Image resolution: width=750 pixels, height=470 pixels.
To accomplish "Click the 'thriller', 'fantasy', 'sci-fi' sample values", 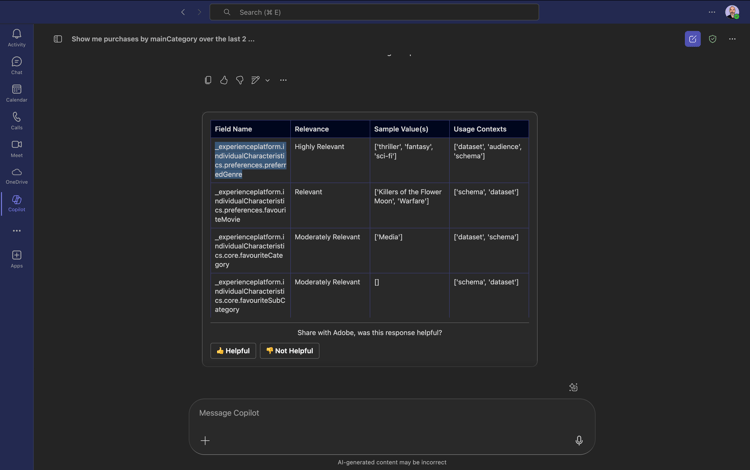I will 409,160.
